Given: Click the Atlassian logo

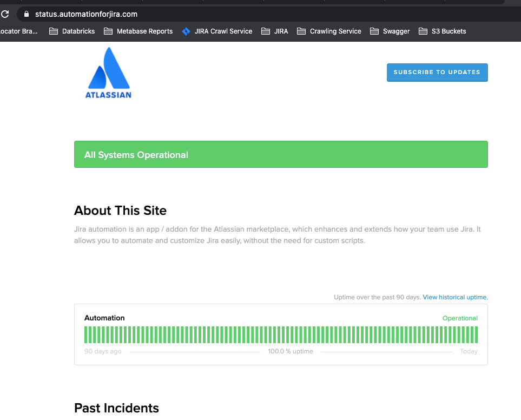Looking at the screenshot, I should pos(108,73).
